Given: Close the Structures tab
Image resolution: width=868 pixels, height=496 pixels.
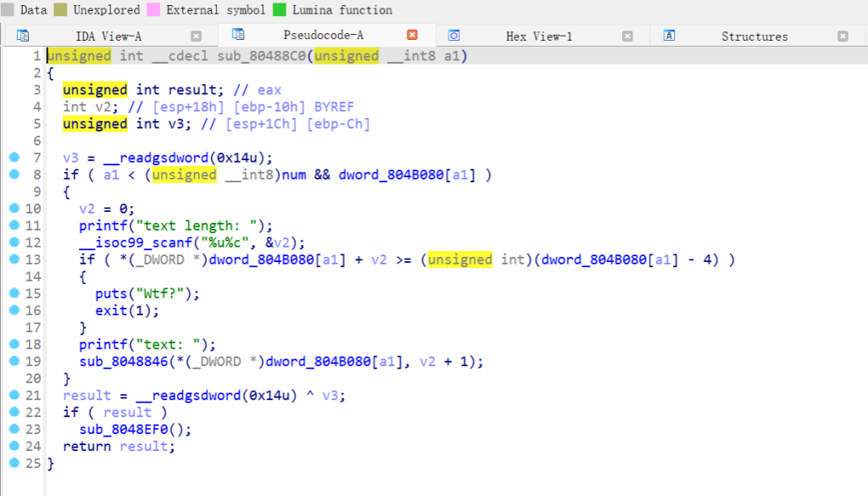Looking at the screenshot, I should (843, 36).
